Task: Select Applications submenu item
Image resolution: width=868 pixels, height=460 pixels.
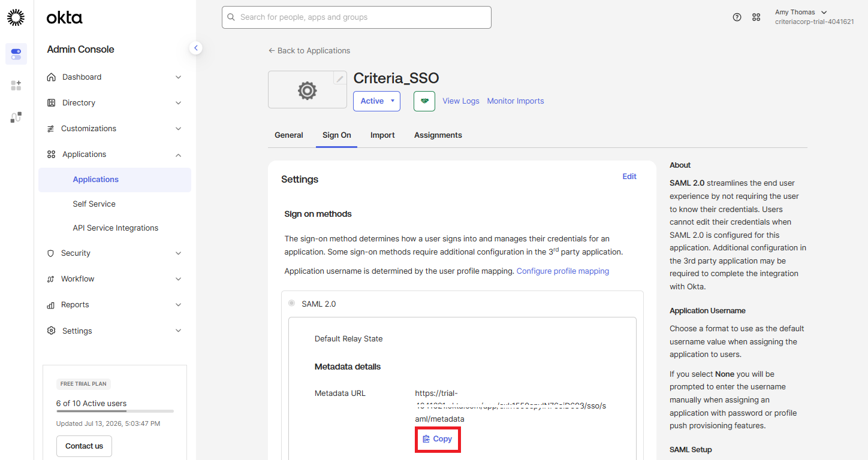Action: pyautogui.click(x=114, y=180)
